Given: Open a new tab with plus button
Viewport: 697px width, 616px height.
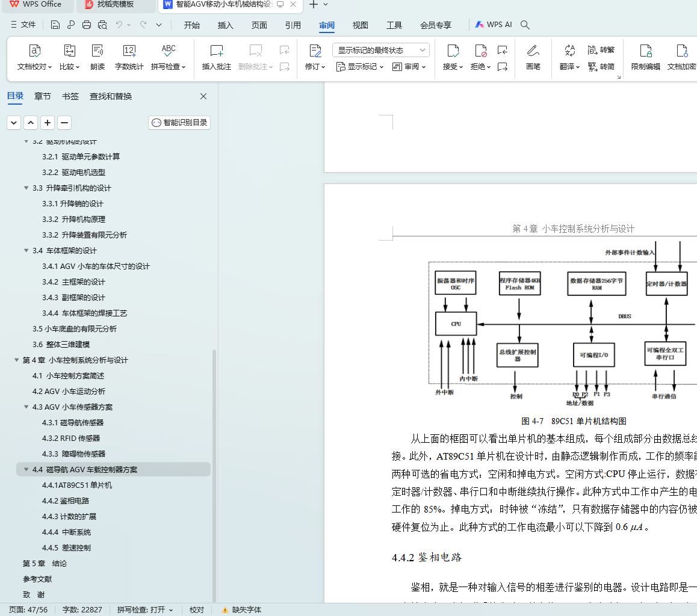Looking at the screenshot, I should 314,4.
